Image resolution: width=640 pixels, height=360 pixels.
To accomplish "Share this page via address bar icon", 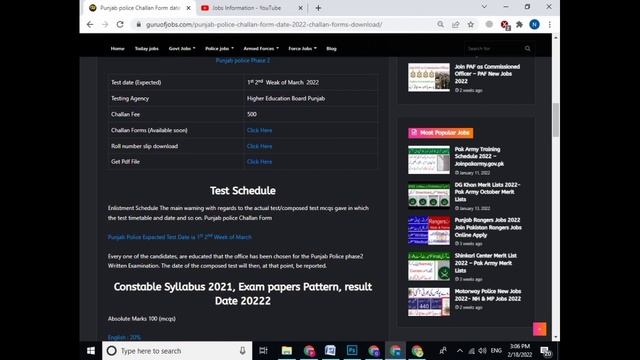I will (456, 24).
